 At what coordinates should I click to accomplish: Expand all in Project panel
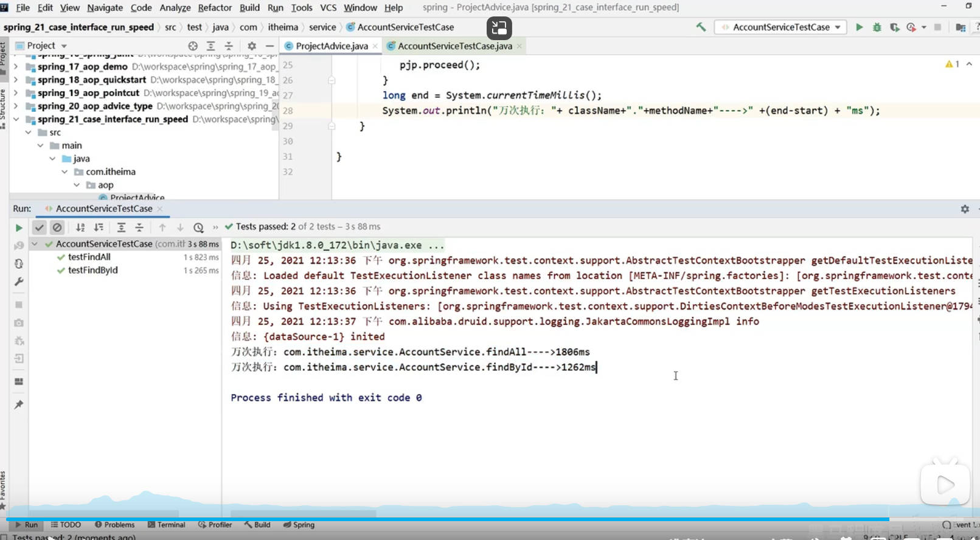click(210, 46)
